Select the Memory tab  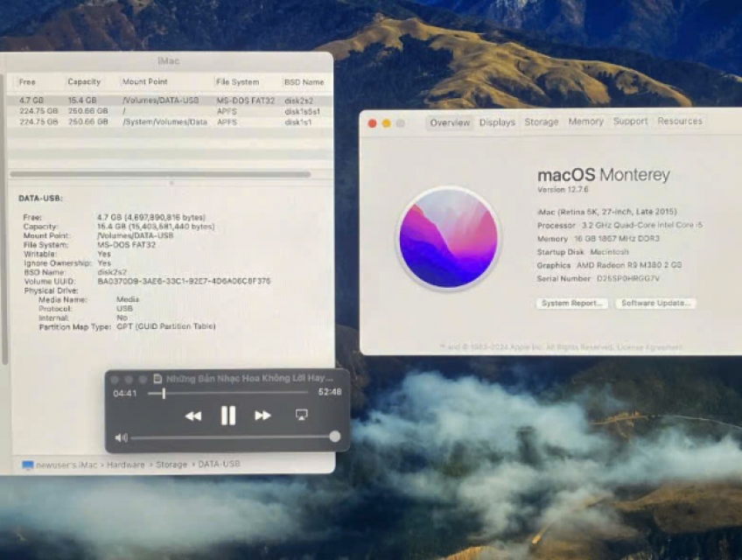(585, 122)
